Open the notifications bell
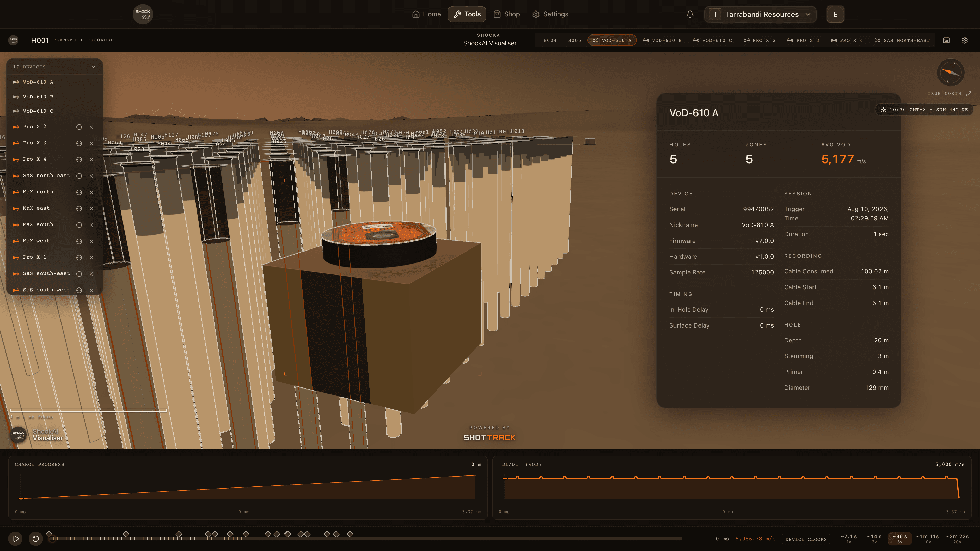Image resolution: width=980 pixels, height=551 pixels. click(x=690, y=14)
